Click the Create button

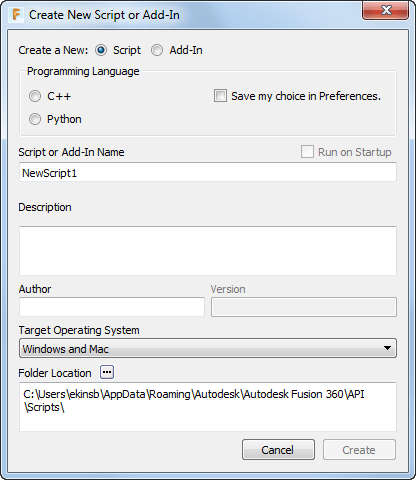coord(359,450)
